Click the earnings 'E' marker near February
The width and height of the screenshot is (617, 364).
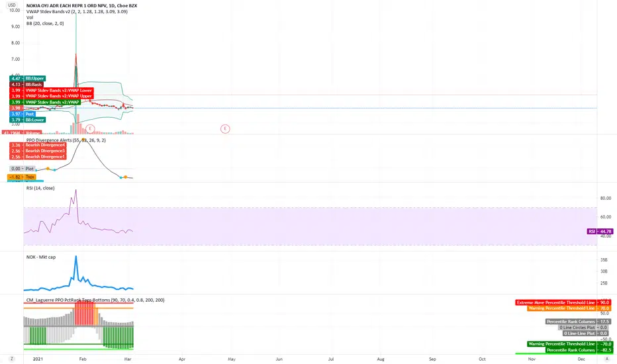coord(91,128)
